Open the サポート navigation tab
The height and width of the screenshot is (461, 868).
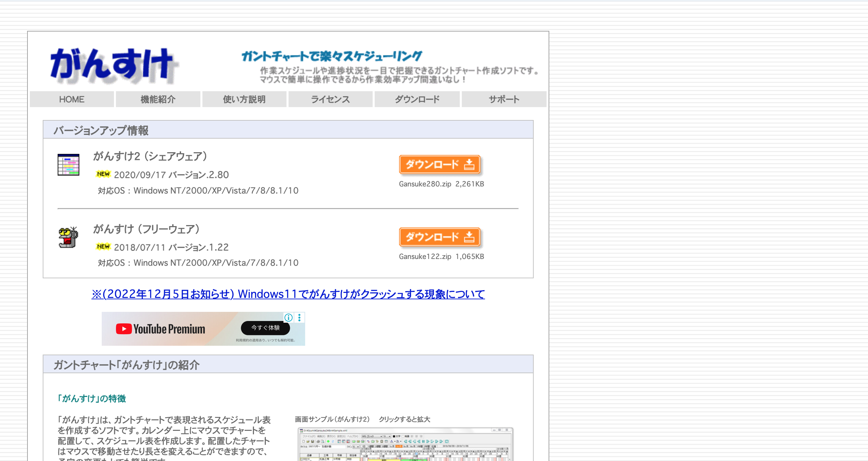[x=504, y=99]
